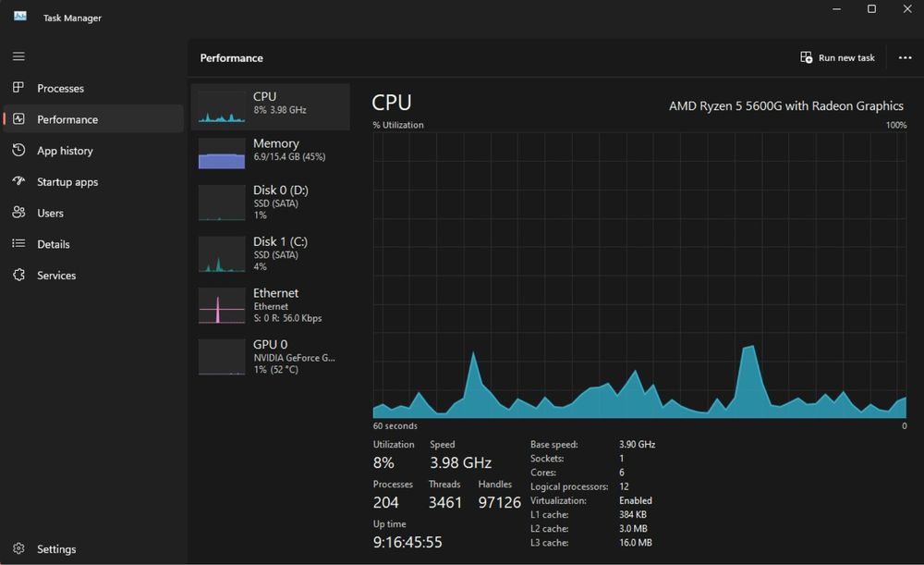Click the 3.90 GHz base speed value

pyautogui.click(x=637, y=445)
